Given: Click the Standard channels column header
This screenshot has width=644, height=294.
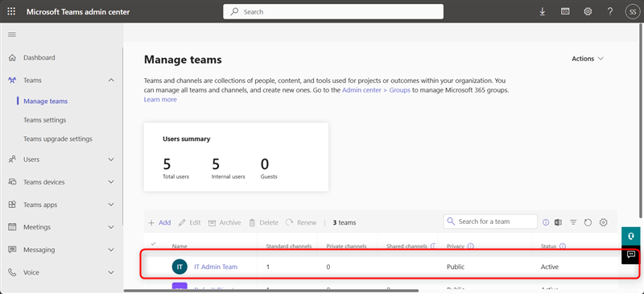Looking at the screenshot, I should pos(289,246).
